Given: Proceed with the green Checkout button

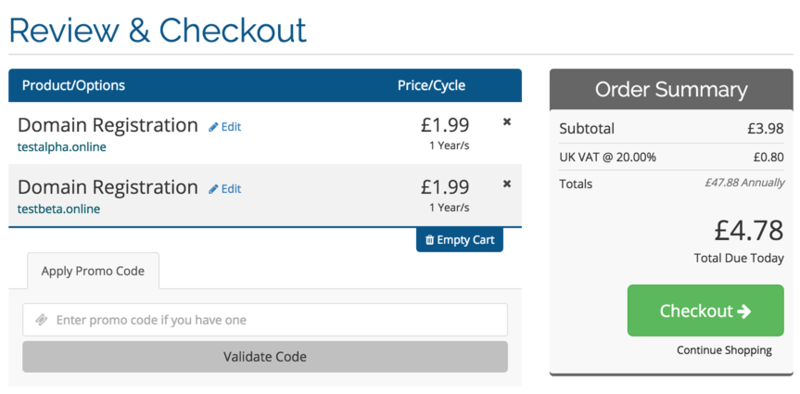Looking at the screenshot, I should (705, 310).
